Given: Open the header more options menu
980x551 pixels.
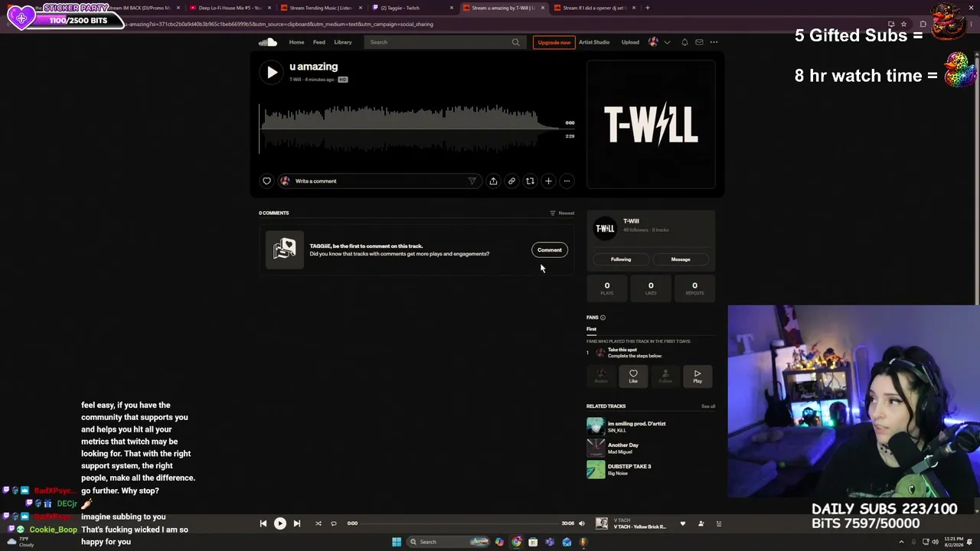Looking at the screenshot, I should 714,42.
